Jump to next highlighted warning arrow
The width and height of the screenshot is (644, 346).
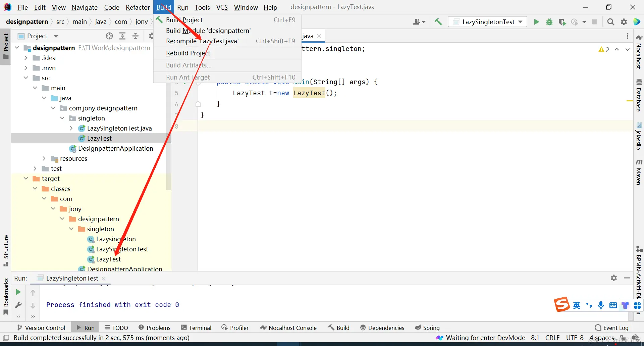(628, 49)
